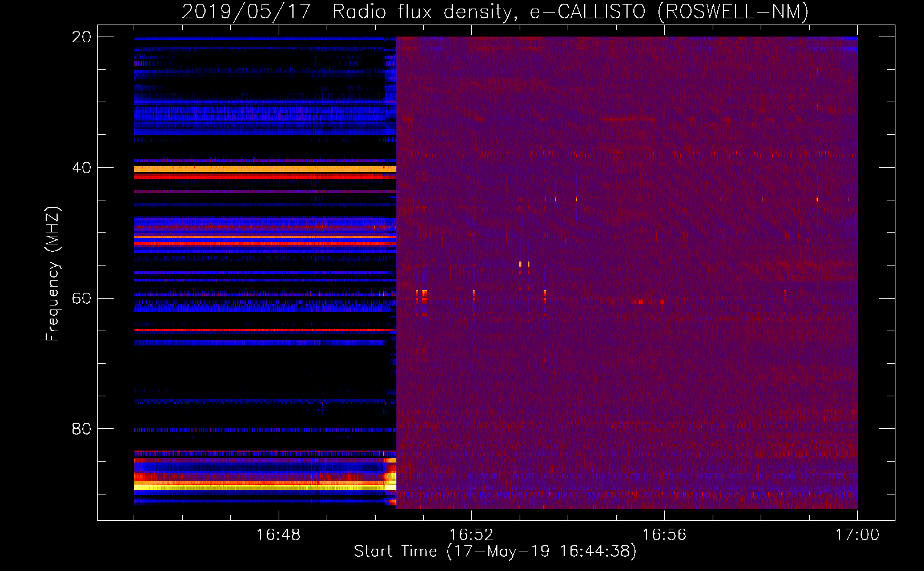Click the 80 MHz frequency tick label
924x571 pixels.
coord(82,429)
